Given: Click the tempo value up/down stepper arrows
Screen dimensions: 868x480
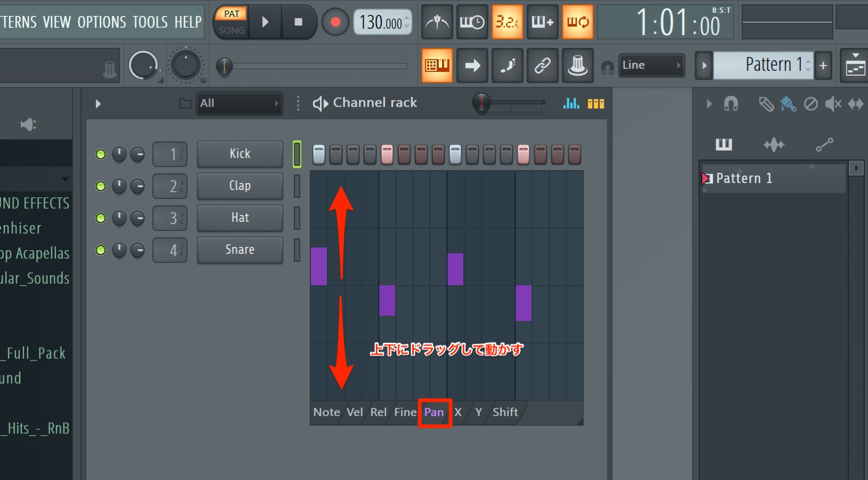Looking at the screenshot, I should [407, 22].
